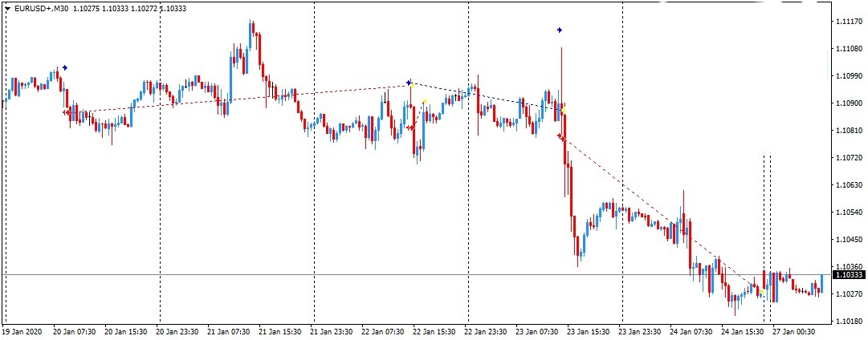Viewport: 868px width, 340px height.
Task: Click price axis label 1.10540
Action: pos(850,212)
